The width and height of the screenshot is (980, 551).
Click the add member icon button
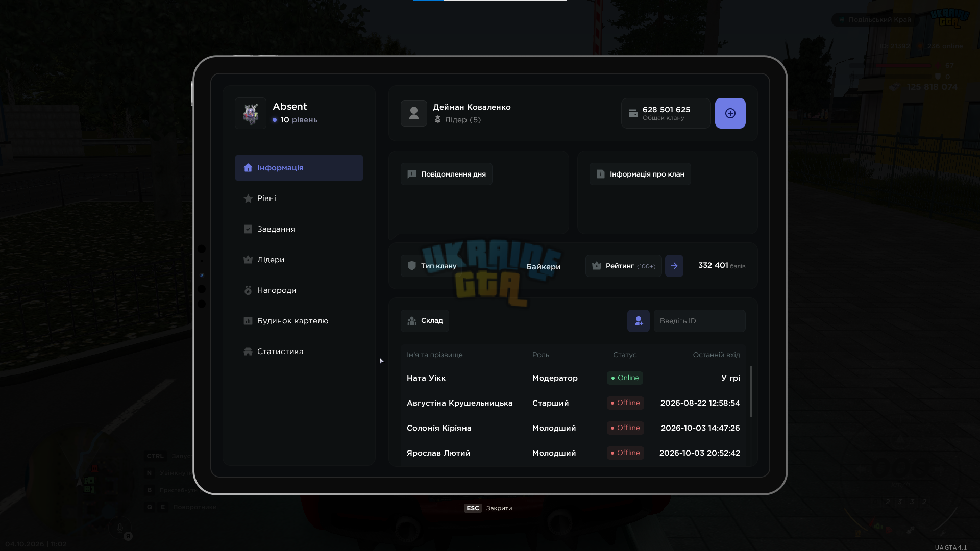[639, 321]
